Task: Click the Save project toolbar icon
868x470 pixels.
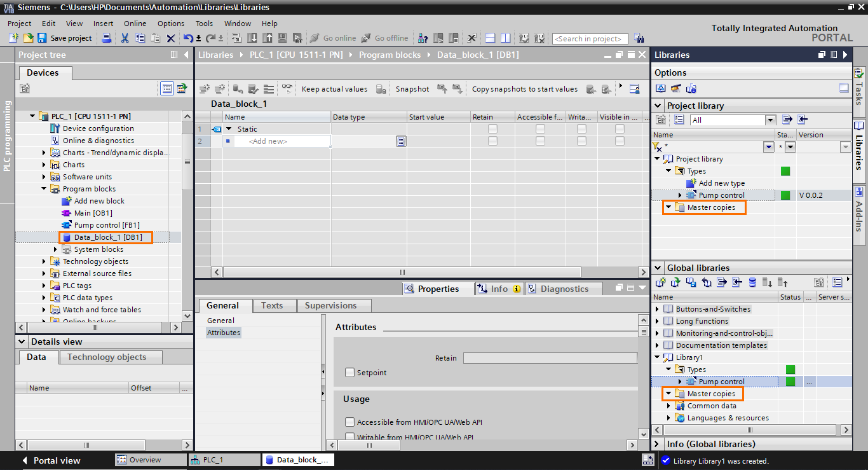Action: pyautogui.click(x=42, y=38)
